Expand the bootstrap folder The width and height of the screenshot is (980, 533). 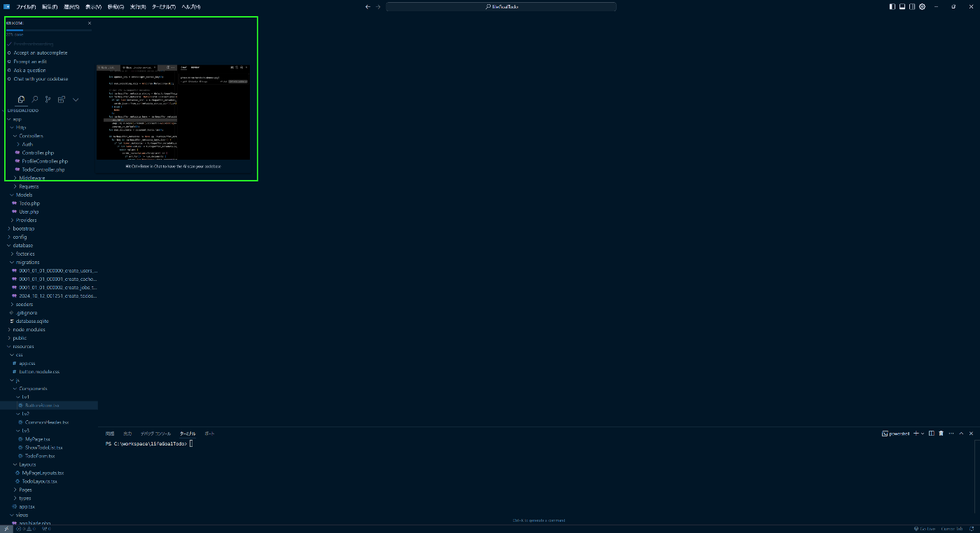point(23,228)
